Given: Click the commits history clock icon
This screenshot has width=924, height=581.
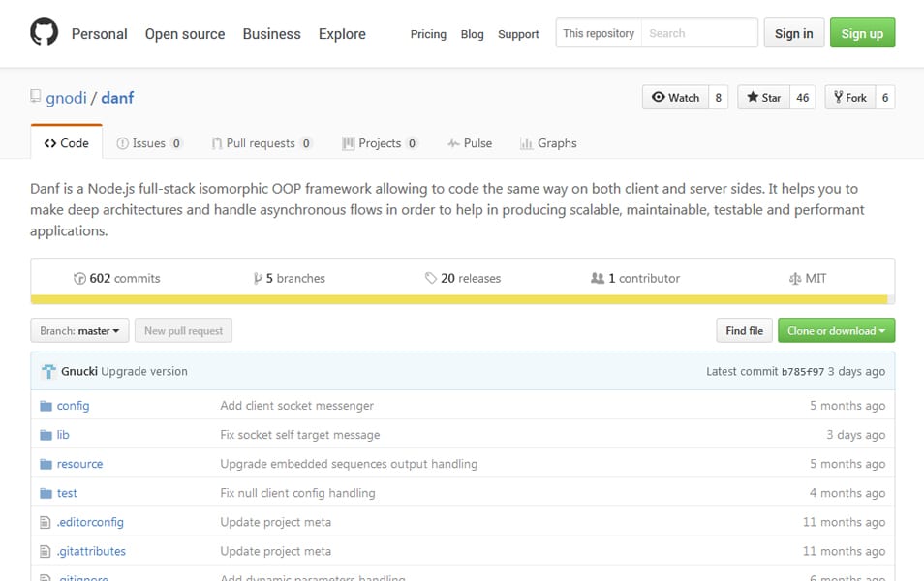Looking at the screenshot, I should coord(79,278).
